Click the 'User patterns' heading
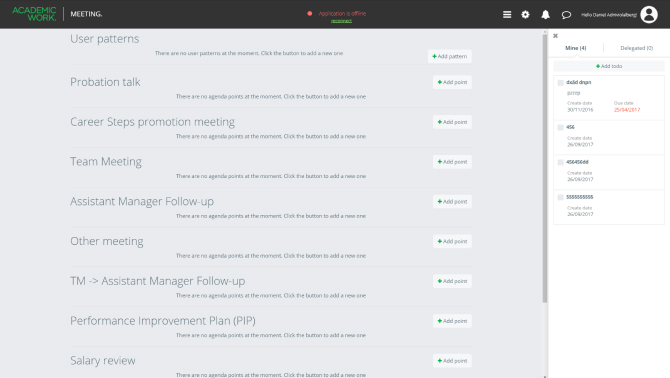Image resolution: width=670 pixels, height=378 pixels. coord(105,39)
